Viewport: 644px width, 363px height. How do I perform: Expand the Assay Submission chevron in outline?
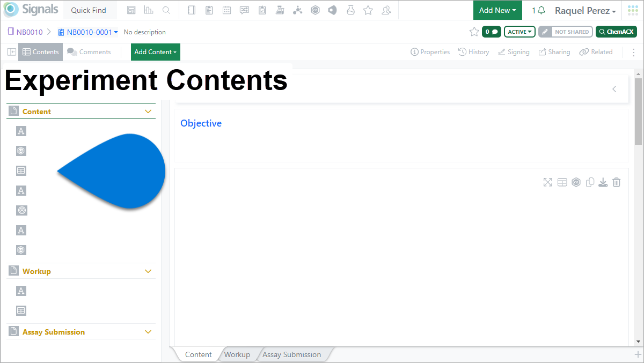pyautogui.click(x=149, y=332)
